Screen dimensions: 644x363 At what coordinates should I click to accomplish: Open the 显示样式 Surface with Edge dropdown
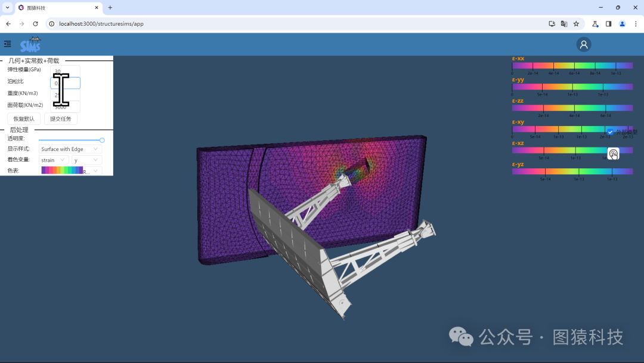[x=70, y=149]
